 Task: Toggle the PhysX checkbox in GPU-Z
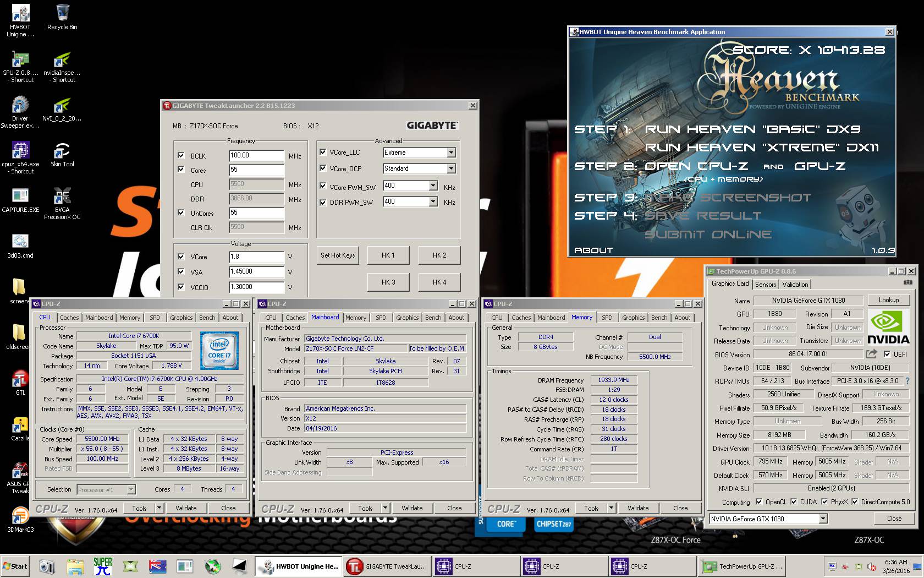824,501
